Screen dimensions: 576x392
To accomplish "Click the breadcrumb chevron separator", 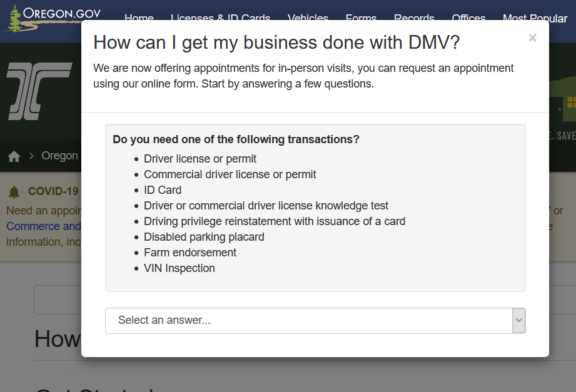I will click(31, 156).
